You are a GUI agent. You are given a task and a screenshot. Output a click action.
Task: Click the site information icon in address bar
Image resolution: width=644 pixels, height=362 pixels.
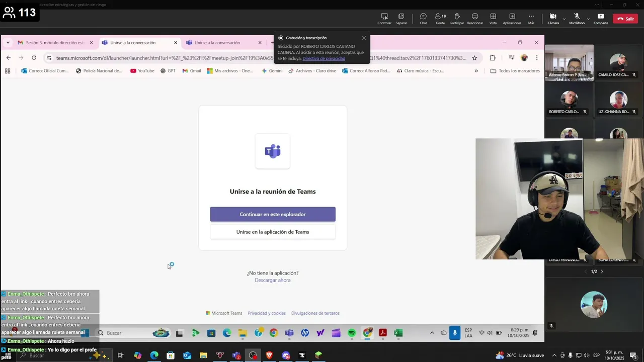tap(49, 58)
